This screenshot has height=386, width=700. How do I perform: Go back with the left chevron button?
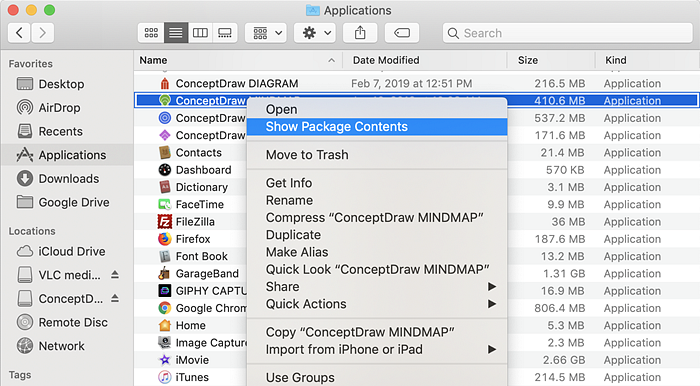19,33
